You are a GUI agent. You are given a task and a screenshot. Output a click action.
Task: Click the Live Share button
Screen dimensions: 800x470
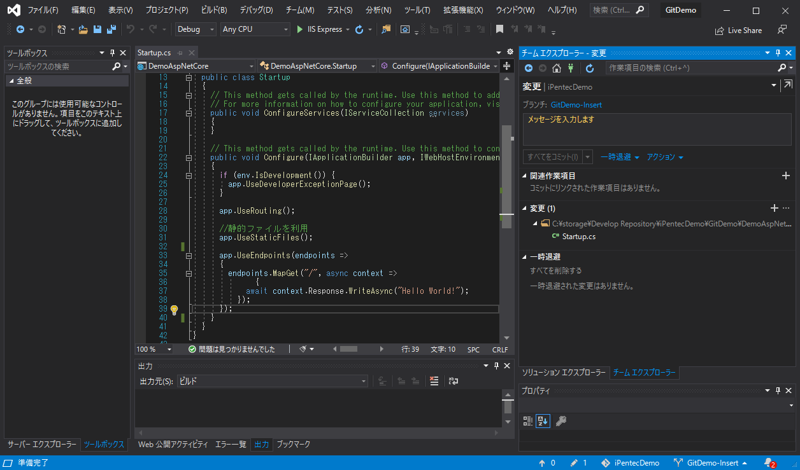pyautogui.click(x=738, y=31)
